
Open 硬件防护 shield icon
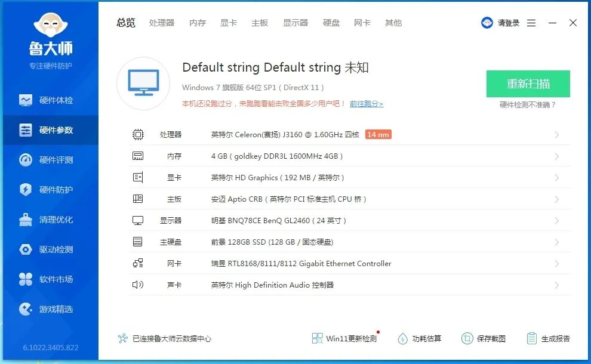click(26, 190)
